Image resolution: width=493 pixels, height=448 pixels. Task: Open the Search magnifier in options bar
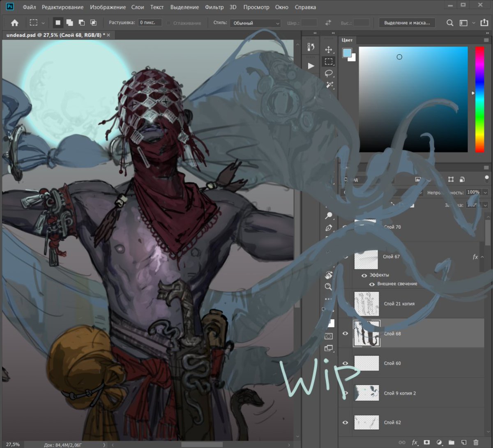(450, 23)
